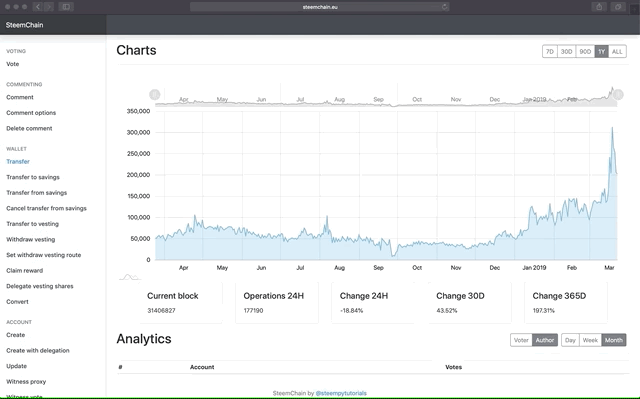Set Analytics period to Week

pos(590,340)
